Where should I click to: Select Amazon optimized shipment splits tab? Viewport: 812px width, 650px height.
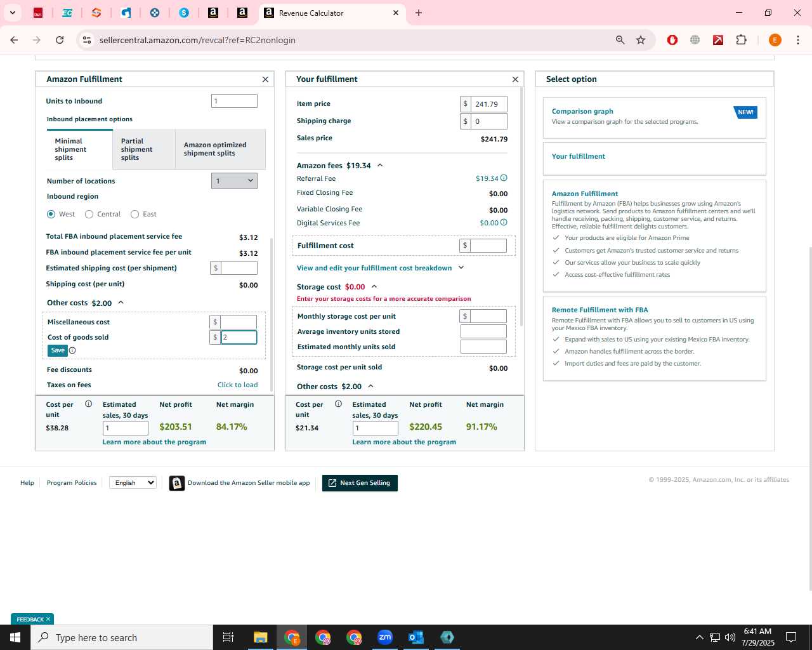[x=221, y=150]
